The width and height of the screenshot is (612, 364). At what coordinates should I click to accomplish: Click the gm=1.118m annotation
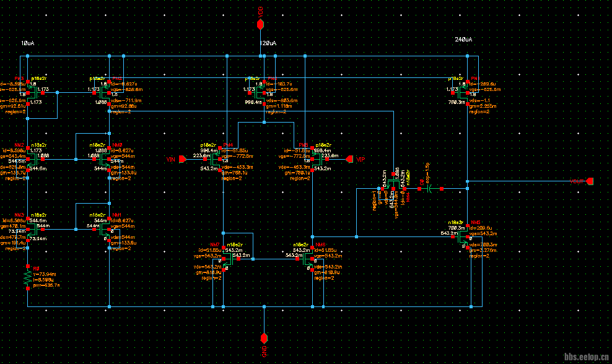pos(279,106)
